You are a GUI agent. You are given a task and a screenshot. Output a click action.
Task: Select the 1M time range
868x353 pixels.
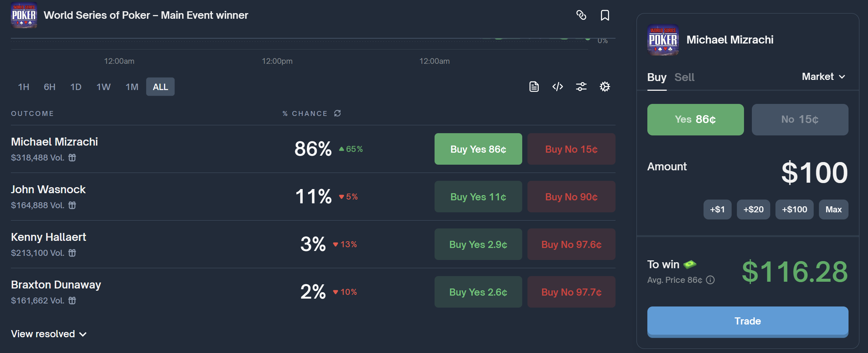click(x=132, y=87)
